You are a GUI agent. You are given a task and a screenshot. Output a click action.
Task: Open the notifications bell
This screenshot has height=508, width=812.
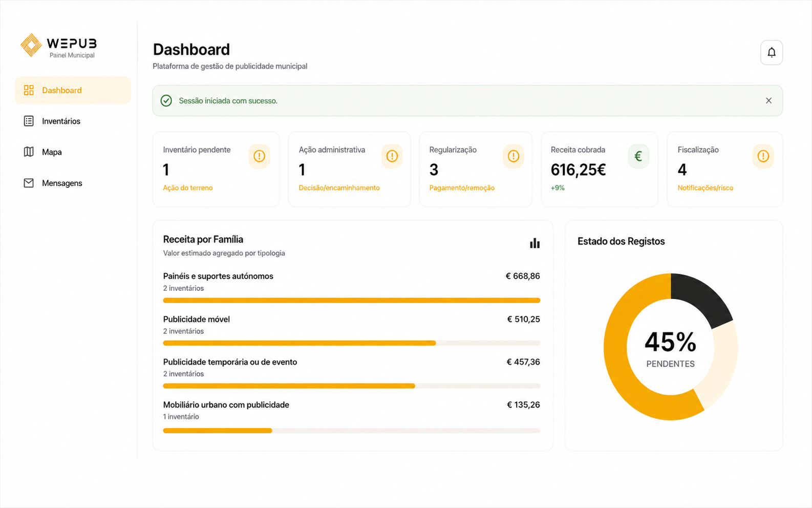[x=772, y=52]
